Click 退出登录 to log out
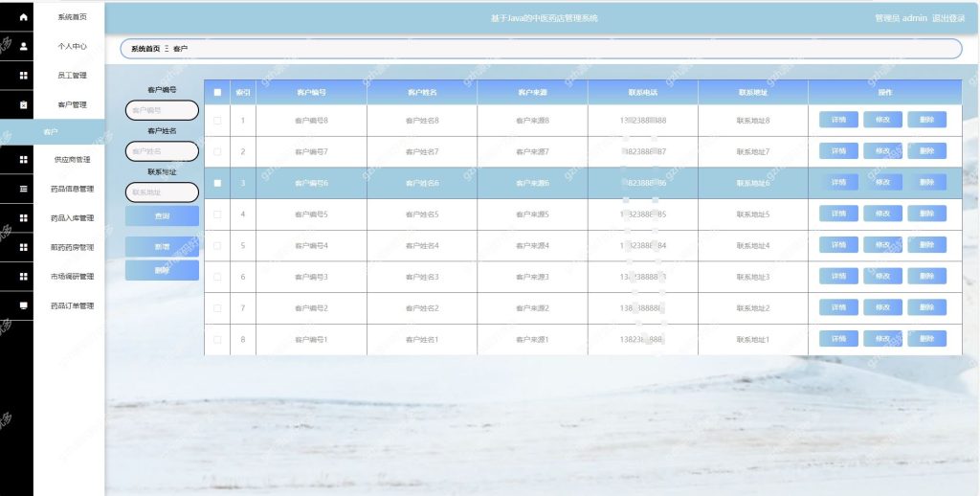This screenshot has height=496, width=980. click(x=948, y=18)
